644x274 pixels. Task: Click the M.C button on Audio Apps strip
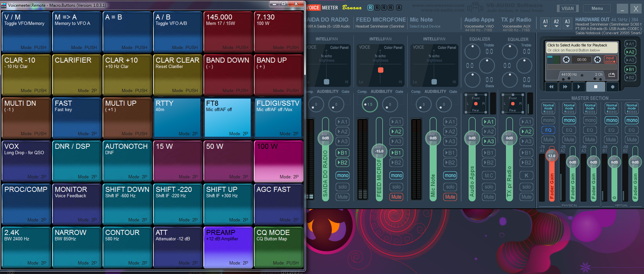coord(489,176)
